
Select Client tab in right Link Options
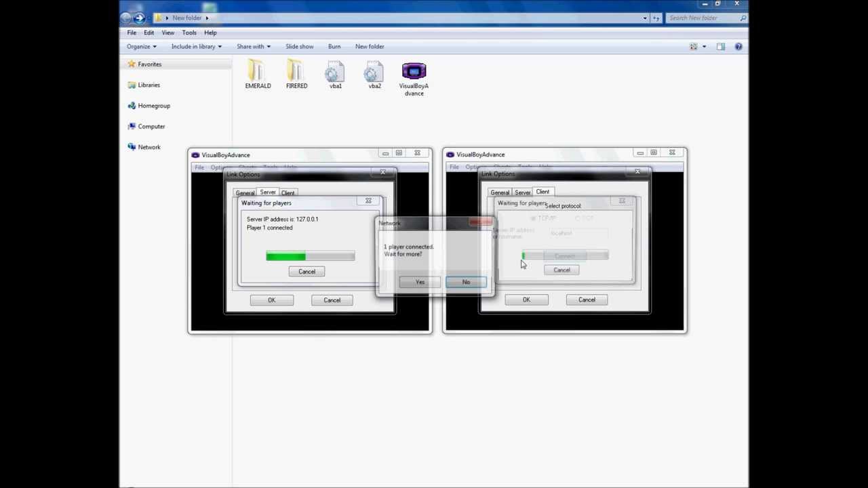pos(542,192)
